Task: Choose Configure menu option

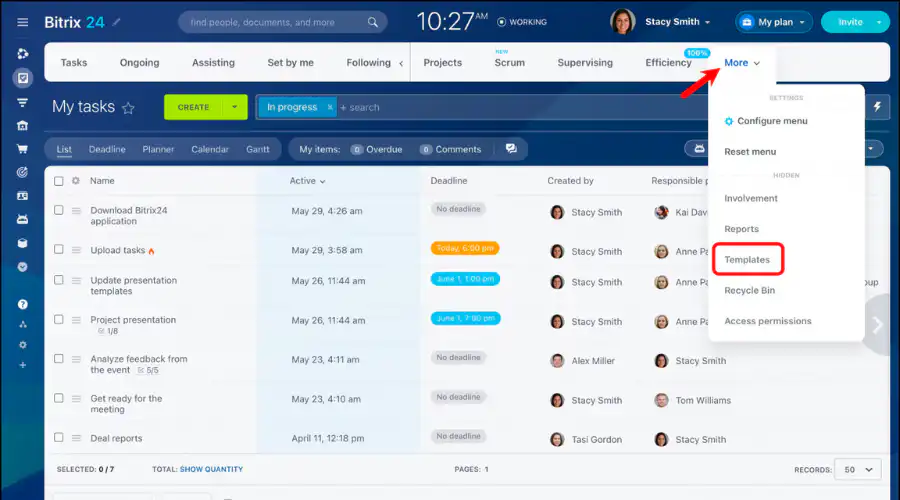Action: point(766,121)
